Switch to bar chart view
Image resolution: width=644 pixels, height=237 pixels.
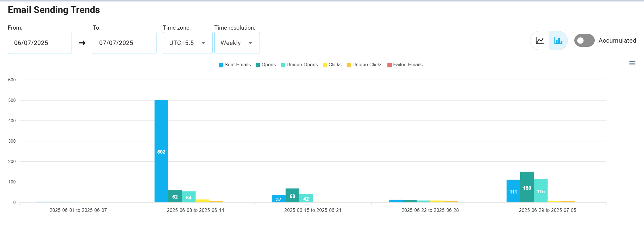[x=558, y=41]
